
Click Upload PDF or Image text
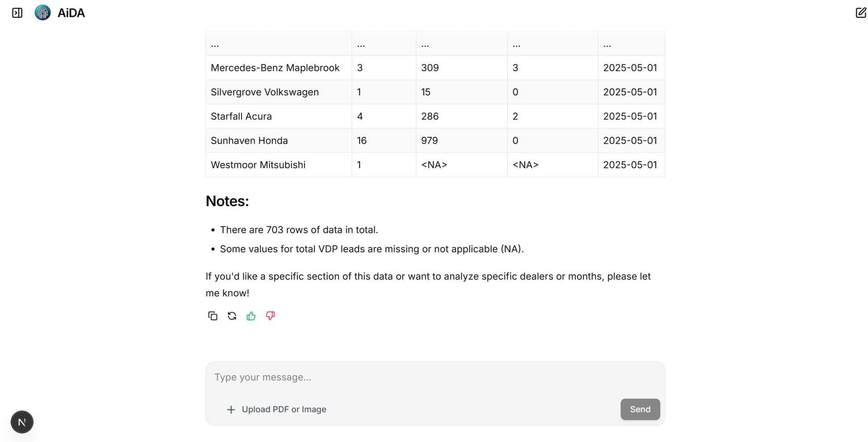click(284, 409)
